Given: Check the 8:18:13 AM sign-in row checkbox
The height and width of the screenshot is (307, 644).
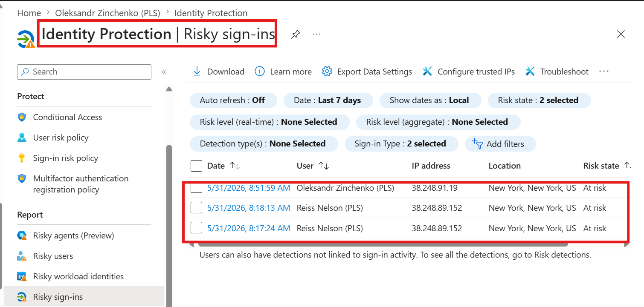Looking at the screenshot, I should (x=196, y=208).
